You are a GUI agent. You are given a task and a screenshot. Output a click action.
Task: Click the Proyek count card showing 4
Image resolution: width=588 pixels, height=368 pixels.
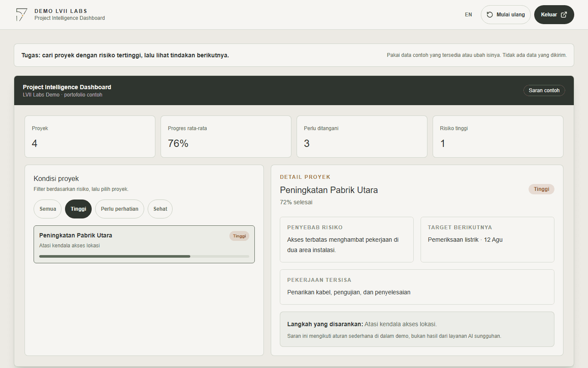pos(90,137)
